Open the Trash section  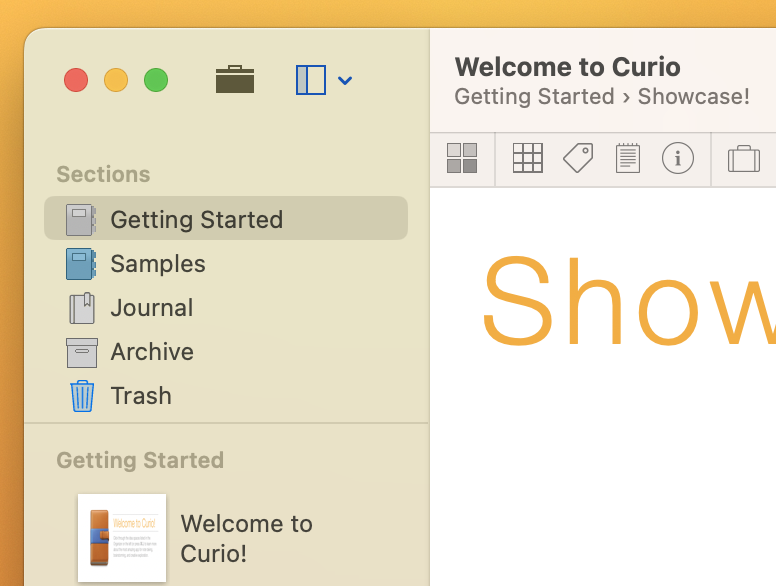point(226,395)
